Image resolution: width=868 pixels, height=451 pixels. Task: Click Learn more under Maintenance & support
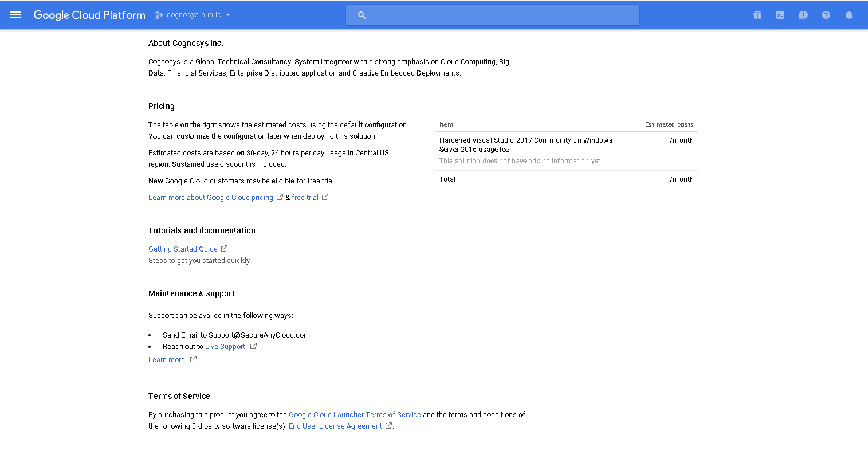click(167, 360)
